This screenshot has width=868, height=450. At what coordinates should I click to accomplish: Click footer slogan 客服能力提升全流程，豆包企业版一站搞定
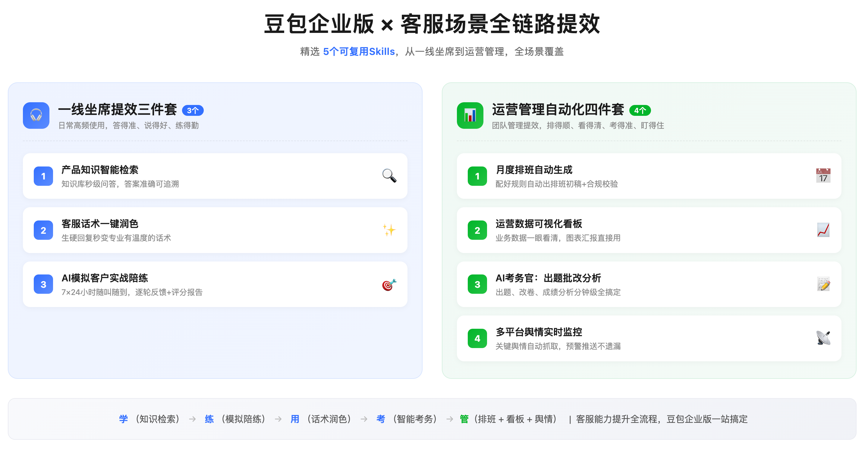tap(662, 419)
